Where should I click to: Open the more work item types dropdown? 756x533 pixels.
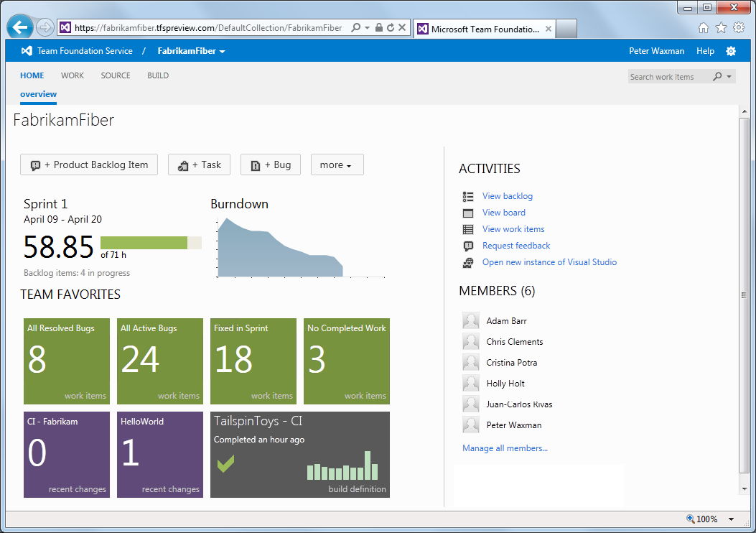click(337, 164)
